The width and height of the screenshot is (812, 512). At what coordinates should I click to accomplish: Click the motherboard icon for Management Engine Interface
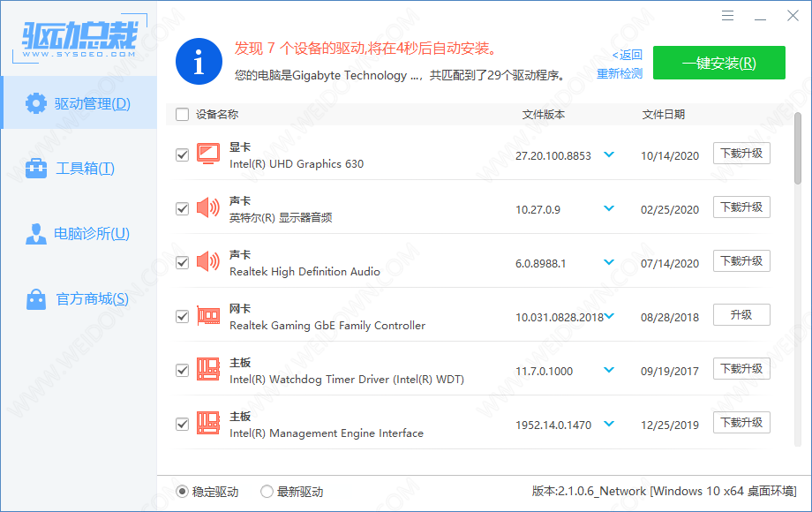click(208, 424)
